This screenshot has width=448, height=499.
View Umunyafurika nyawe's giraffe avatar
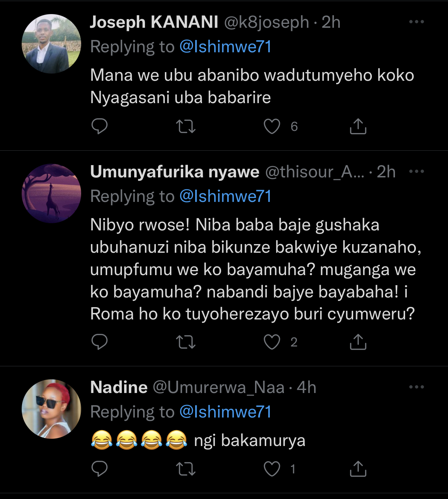click(51, 194)
